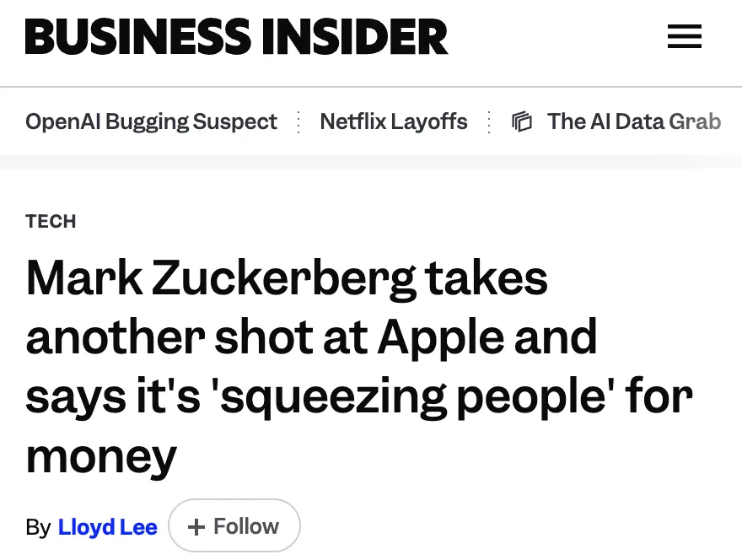
Task: Click the word money in the headline
Action: click(x=101, y=457)
